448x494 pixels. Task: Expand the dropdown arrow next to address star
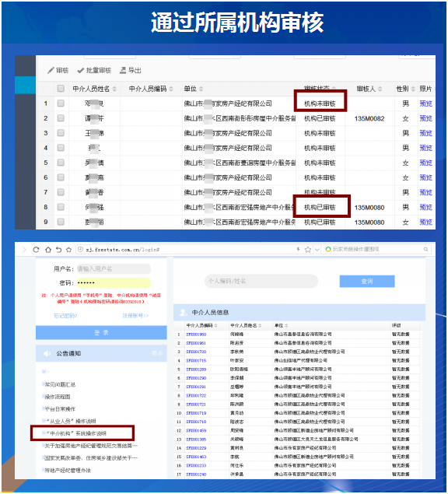point(317,250)
